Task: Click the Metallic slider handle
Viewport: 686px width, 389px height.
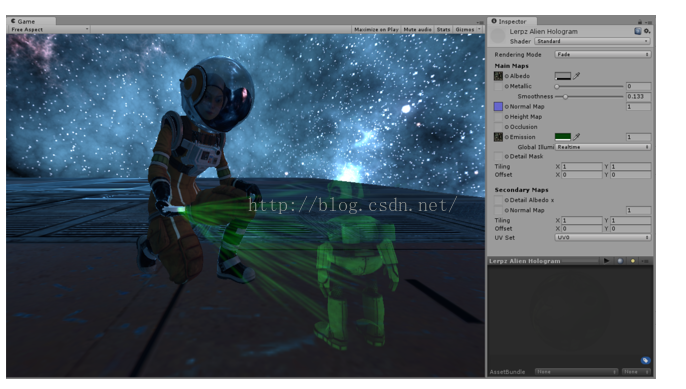Action: [x=557, y=86]
